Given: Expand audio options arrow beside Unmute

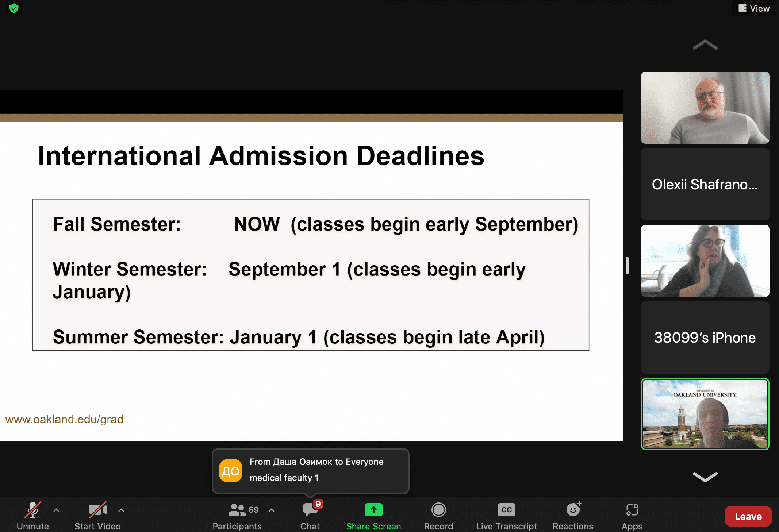Looking at the screenshot, I should (x=56, y=510).
